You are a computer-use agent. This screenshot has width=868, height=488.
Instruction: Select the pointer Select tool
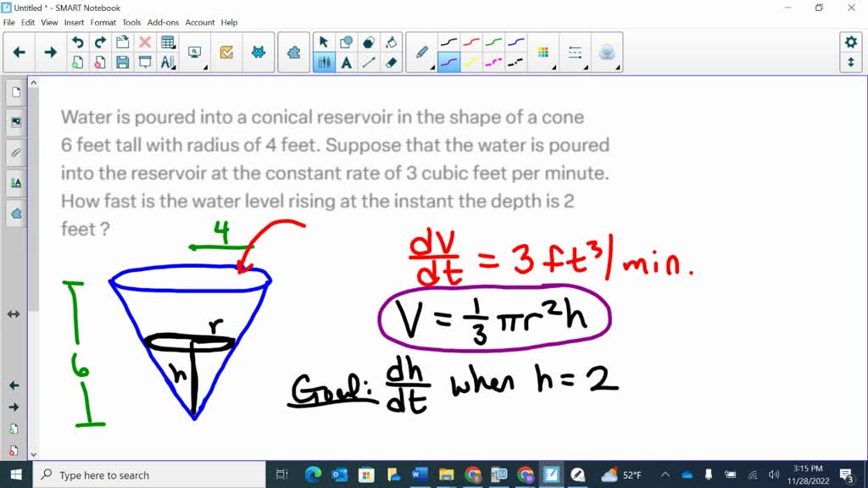323,42
